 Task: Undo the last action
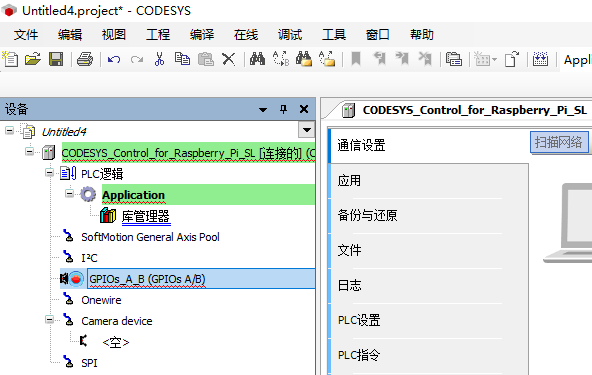pos(114,59)
